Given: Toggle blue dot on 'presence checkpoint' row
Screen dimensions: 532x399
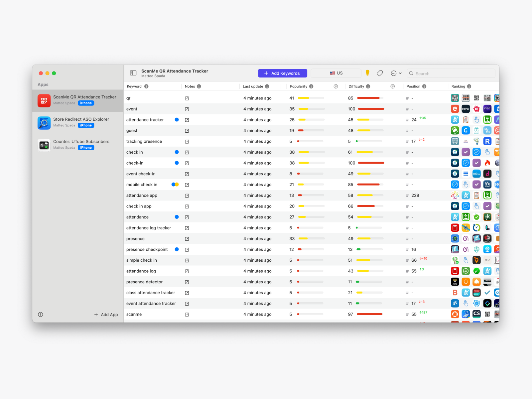Looking at the screenshot, I should tap(177, 249).
